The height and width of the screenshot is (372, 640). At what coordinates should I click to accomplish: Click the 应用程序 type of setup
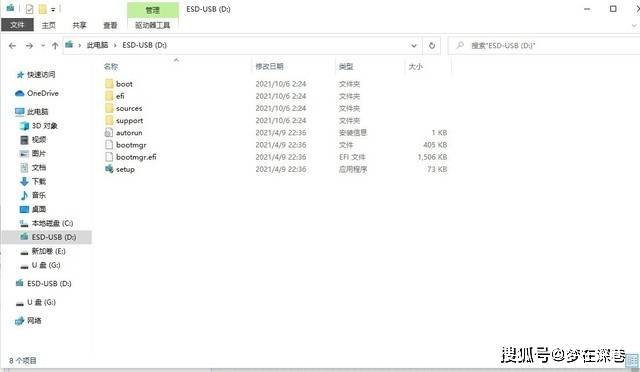(x=353, y=169)
